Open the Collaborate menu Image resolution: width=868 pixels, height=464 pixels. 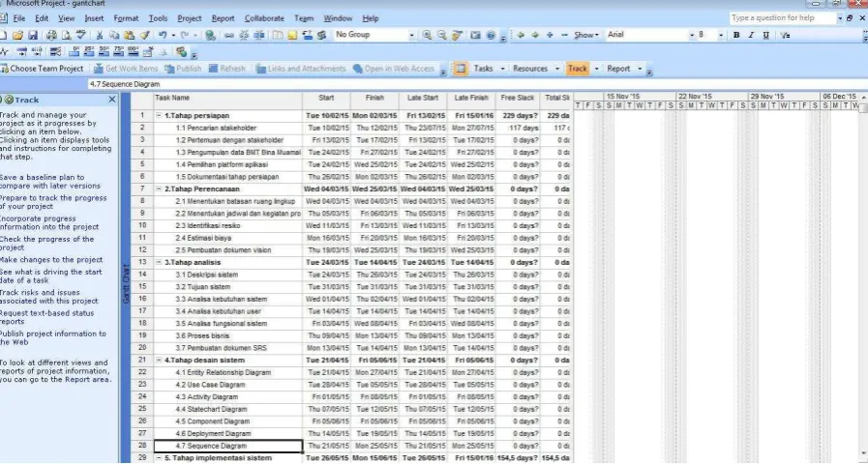tap(264, 18)
